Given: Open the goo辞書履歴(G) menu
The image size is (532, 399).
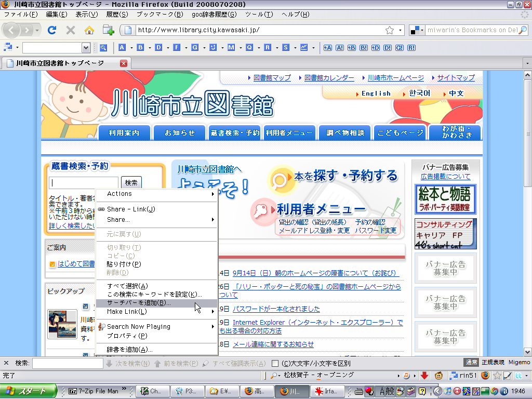Looking at the screenshot, I should (x=214, y=14).
